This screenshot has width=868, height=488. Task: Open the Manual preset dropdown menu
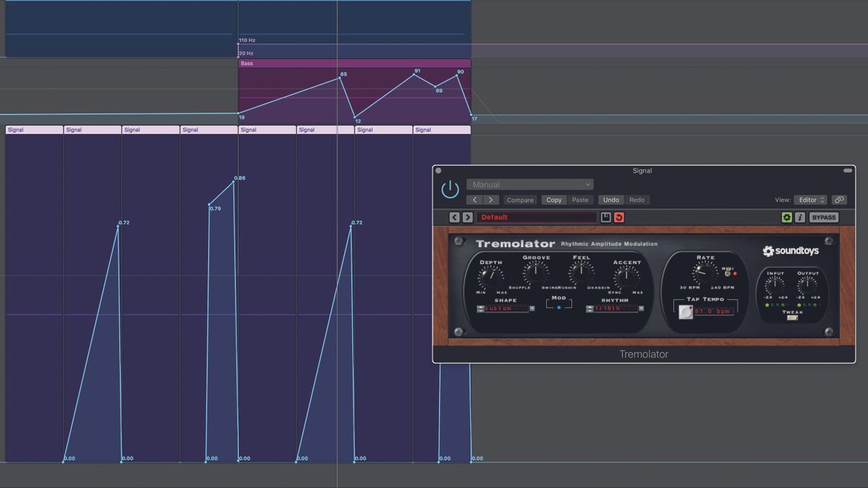[528, 184]
